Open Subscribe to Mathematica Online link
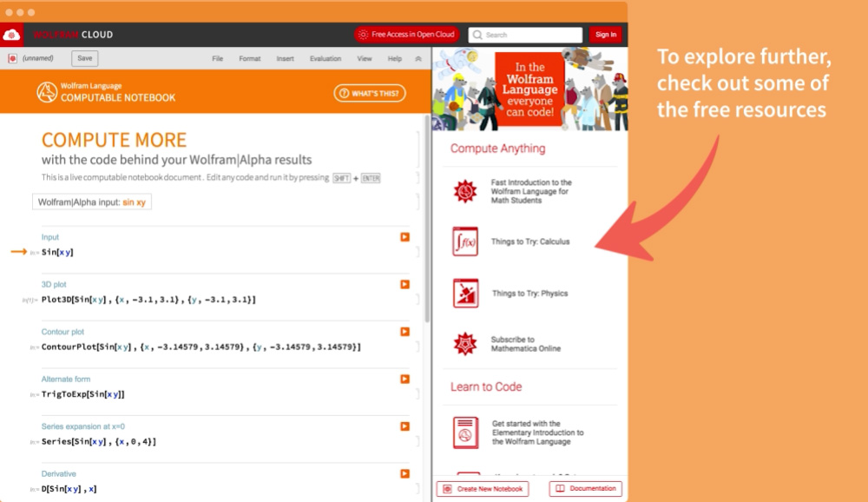Viewport: 868px width, 502px height. (525, 344)
